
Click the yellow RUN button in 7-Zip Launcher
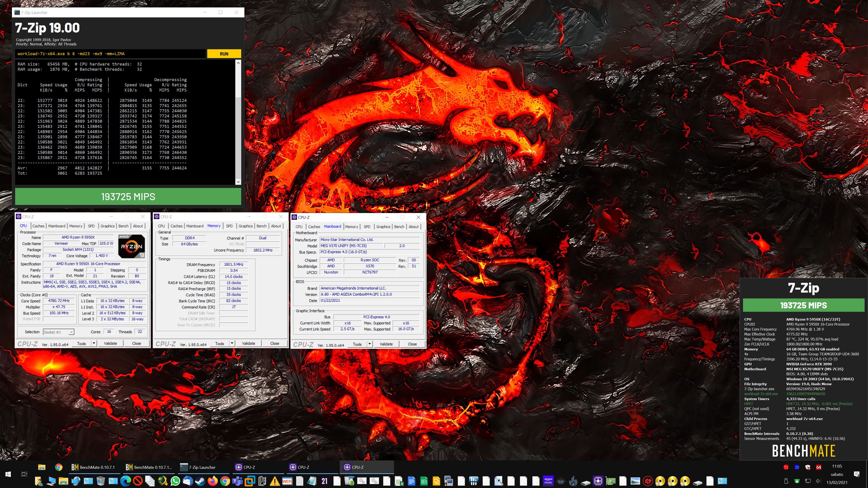pos(224,54)
